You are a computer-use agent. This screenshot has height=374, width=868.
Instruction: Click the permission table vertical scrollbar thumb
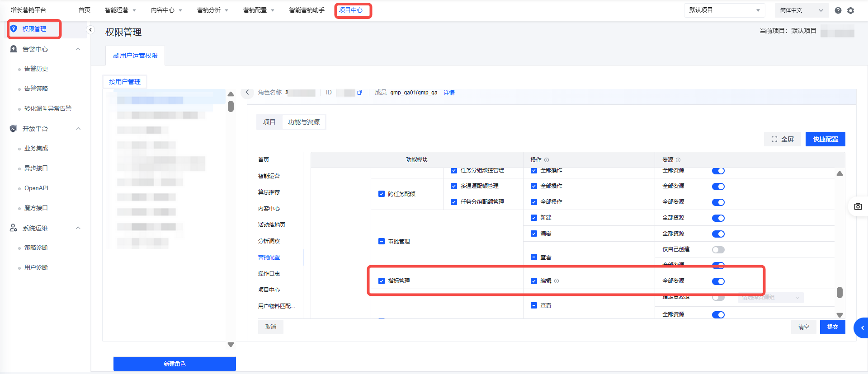click(x=840, y=292)
